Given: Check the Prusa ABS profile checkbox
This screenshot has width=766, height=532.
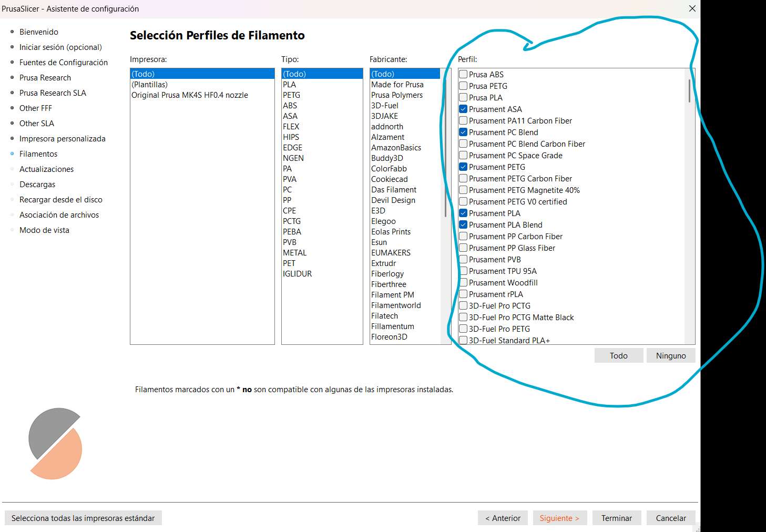Looking at the screenshot, I should pyautogui.click(x=463, y=74).
